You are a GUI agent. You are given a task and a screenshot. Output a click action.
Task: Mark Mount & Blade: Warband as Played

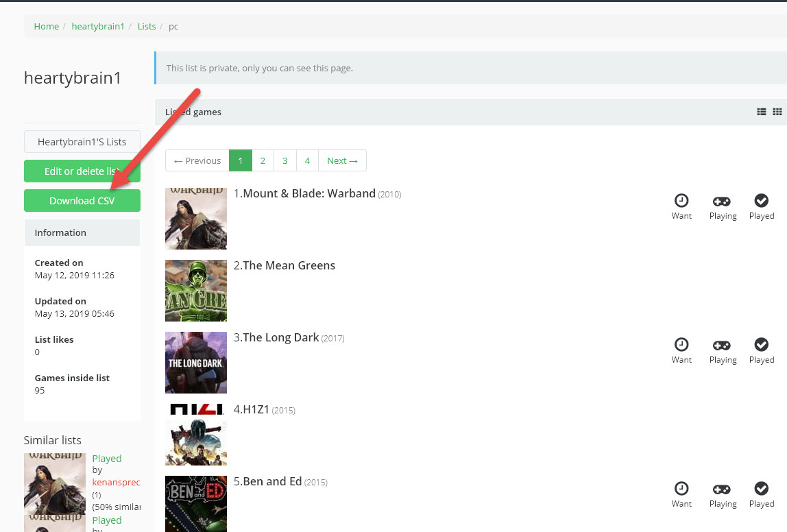pyautogui.click(x=762, y=207)
